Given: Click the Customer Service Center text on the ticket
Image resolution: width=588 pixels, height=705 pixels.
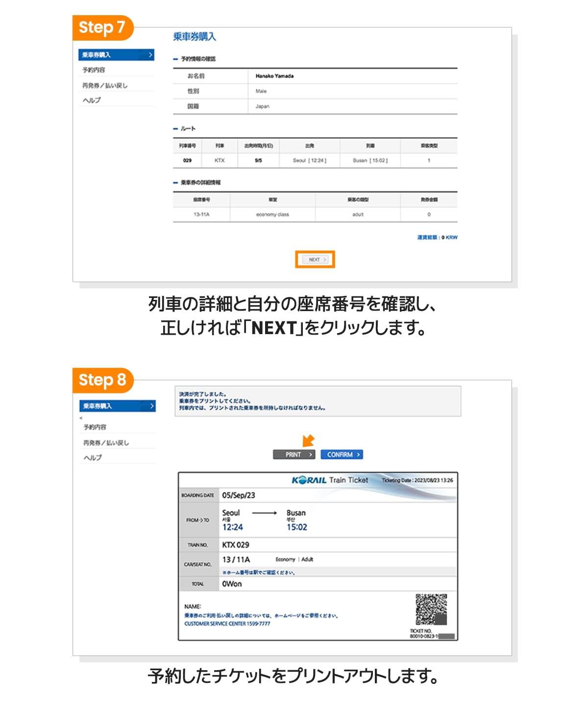Looking at the screenshot, I should (x=227, y=624).
